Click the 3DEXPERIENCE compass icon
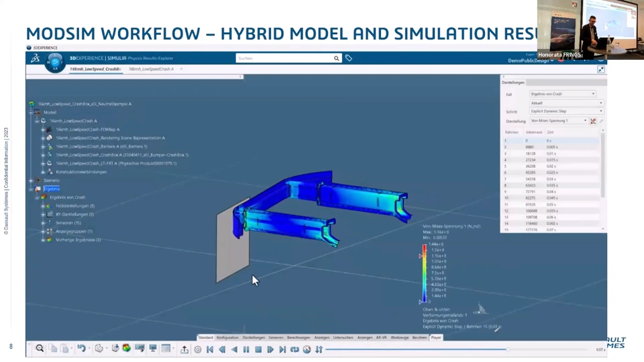Screen dimensions: 644x362 (55, 62)
